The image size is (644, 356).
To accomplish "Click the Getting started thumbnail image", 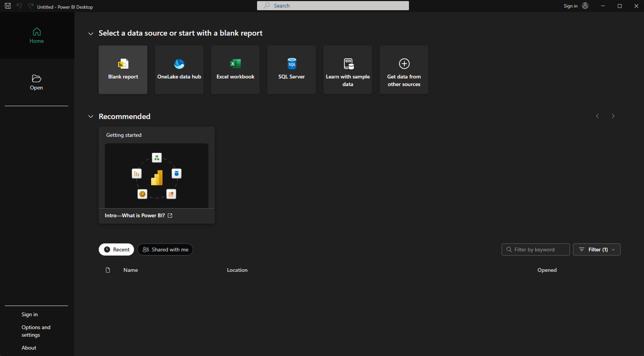I will [156, 176].
